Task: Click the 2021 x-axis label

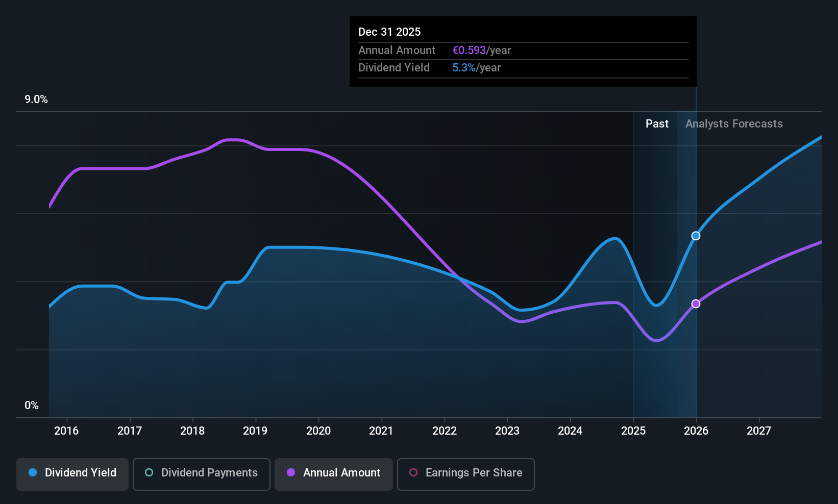Action: [381, 431]
